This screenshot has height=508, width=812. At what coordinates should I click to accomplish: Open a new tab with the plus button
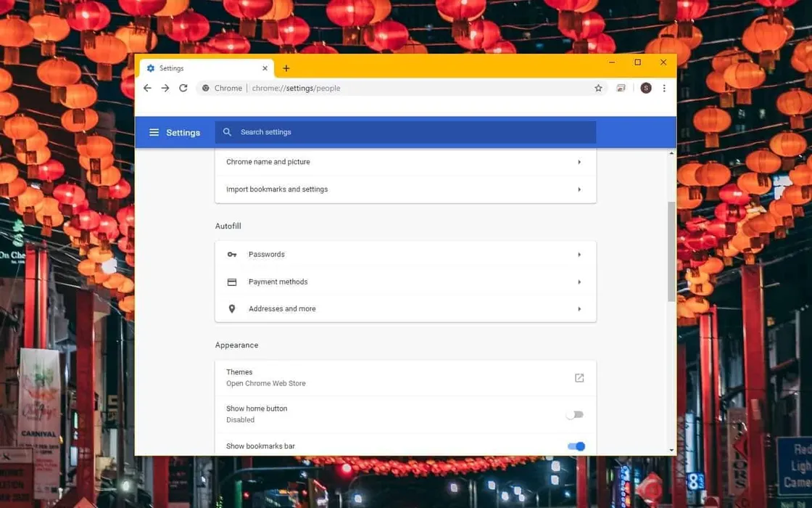pos(286,67)
